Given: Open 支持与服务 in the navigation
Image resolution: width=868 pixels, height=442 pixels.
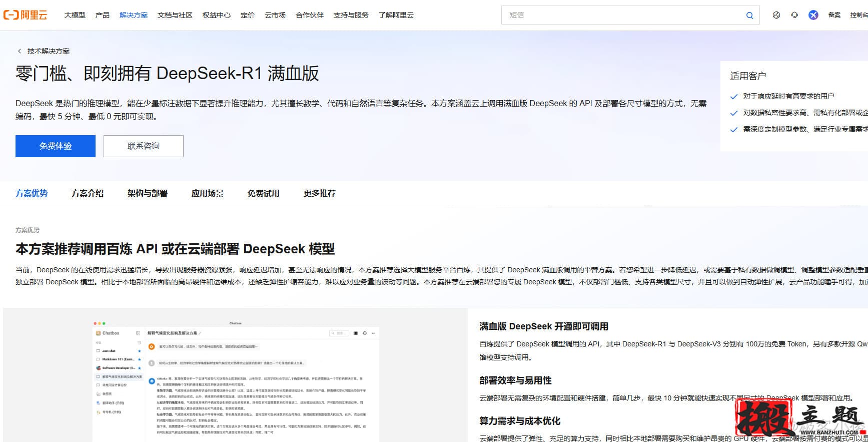Looking at the screenshot, I should pyautogui.click(x=351, y=15).
